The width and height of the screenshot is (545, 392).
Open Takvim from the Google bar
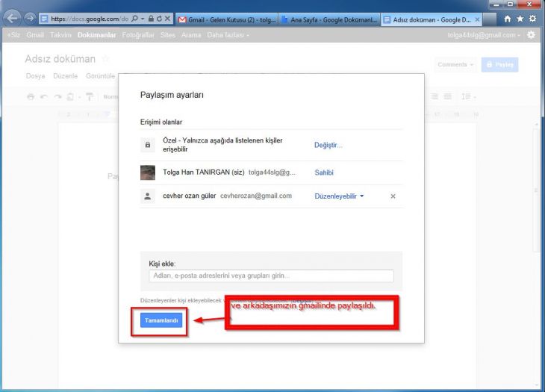click(60, 35)
